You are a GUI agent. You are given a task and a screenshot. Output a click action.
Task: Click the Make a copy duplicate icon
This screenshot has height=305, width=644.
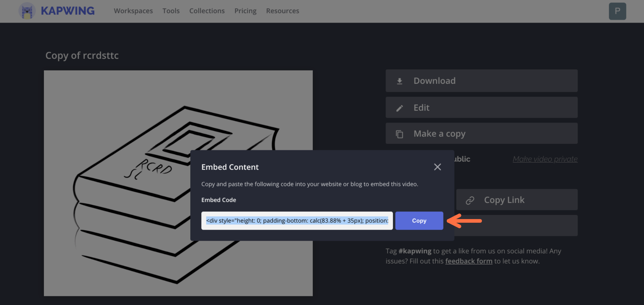(x=400, y=134)
